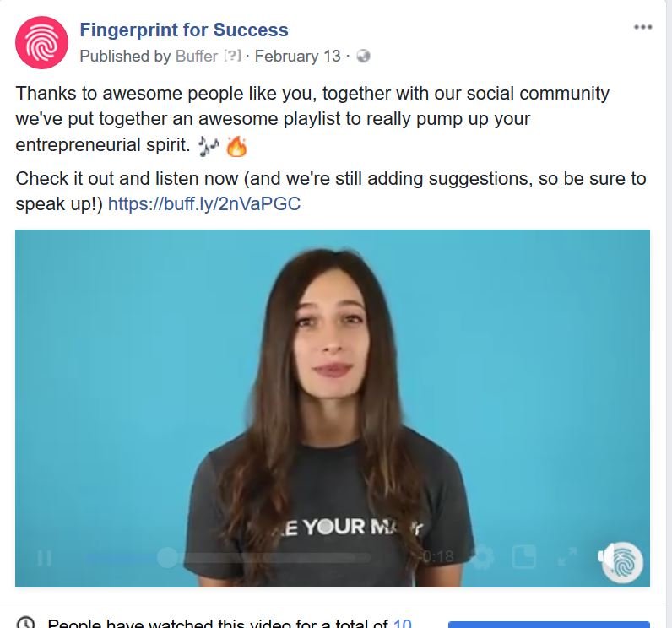Pause the video with the pause button

45,558
